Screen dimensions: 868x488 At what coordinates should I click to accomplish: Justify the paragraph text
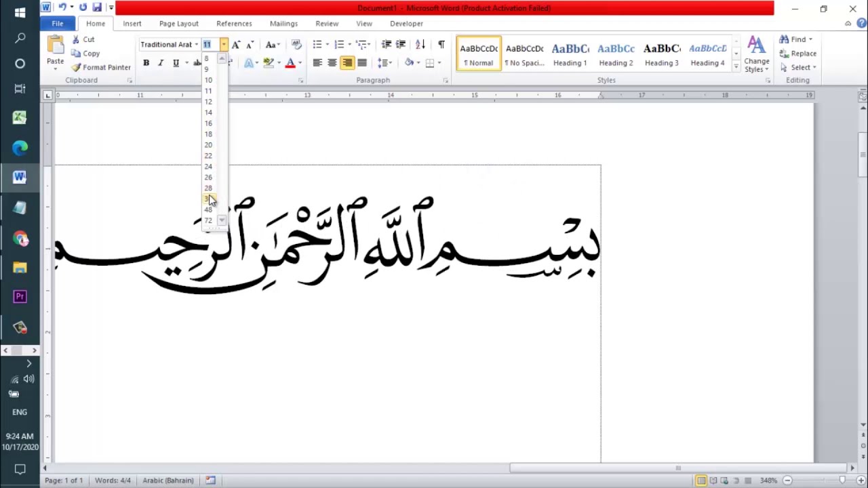[x=362, y=63]
